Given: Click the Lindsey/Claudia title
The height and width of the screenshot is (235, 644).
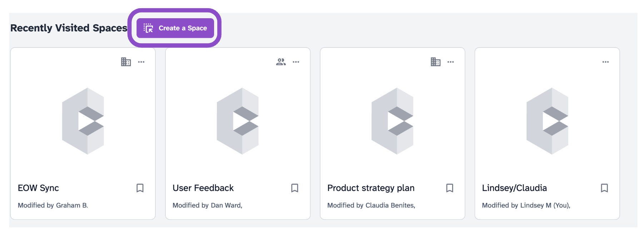Looking at the screenshot, I should pyautogui.click(x=514, y=188).
